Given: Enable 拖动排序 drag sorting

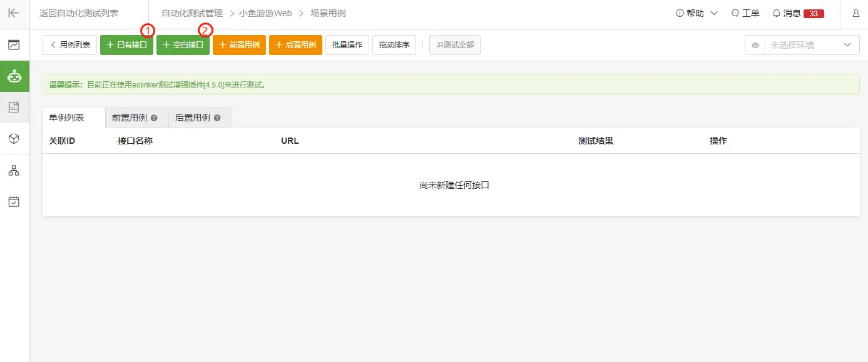Looking at the screenshot, I should [x=394, y=45].
